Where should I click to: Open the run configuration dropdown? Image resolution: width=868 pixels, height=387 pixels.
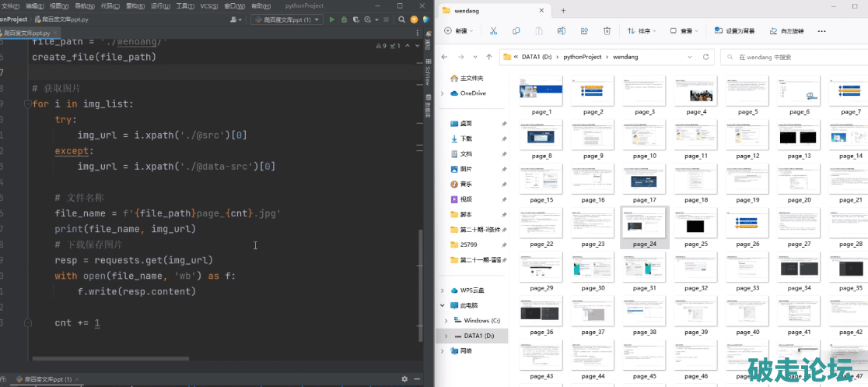click(286, 19)
